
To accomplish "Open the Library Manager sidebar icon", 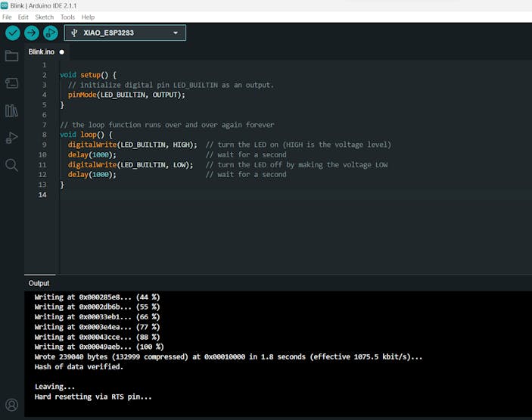I will [11, 110].
